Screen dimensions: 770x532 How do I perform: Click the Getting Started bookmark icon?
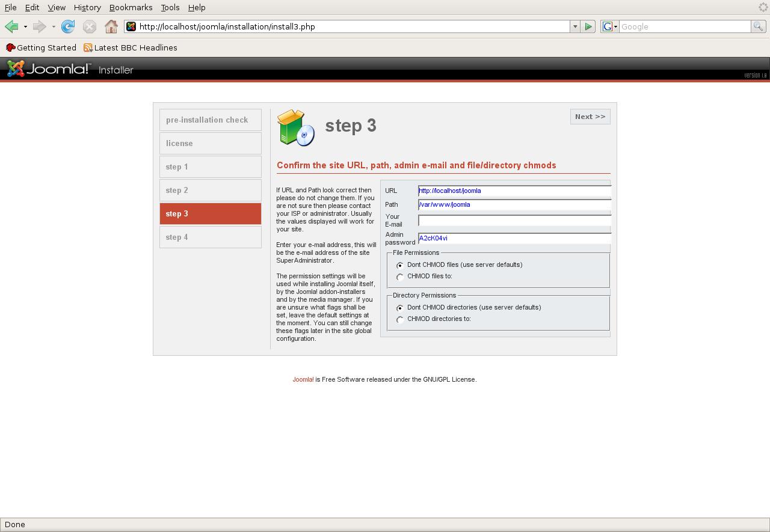[x=10, y=47]
